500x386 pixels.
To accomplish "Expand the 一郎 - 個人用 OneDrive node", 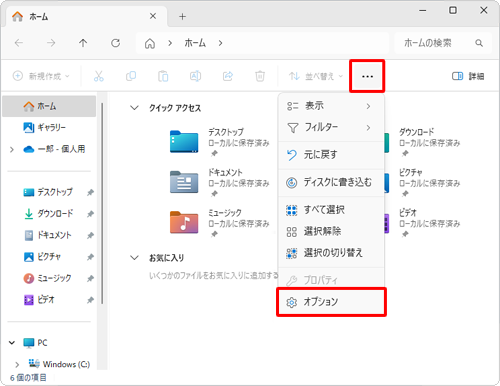I will 12,149.
